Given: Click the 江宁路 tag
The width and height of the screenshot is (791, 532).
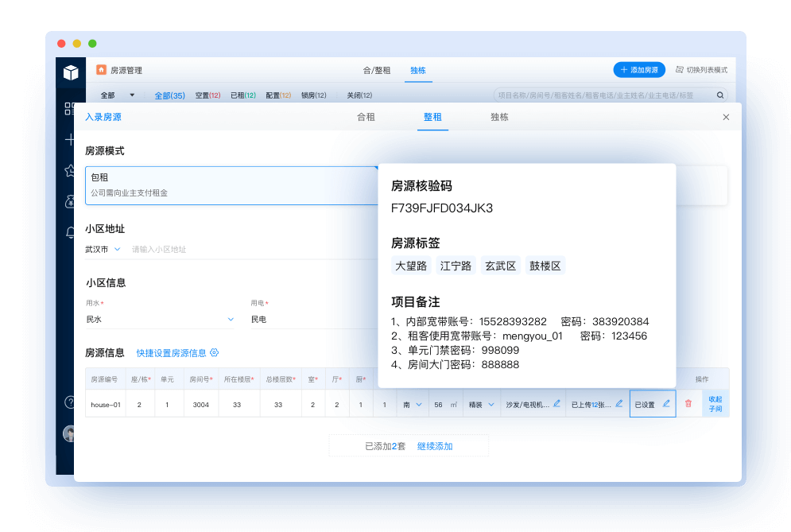Looking at the screenshot, I should (x=456, y=266).
